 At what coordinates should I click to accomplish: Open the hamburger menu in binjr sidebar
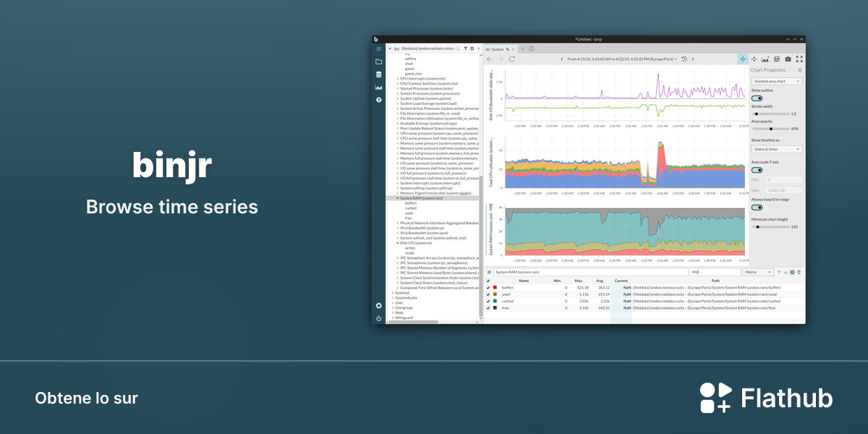pyautogui.click(x=378, y=48)
